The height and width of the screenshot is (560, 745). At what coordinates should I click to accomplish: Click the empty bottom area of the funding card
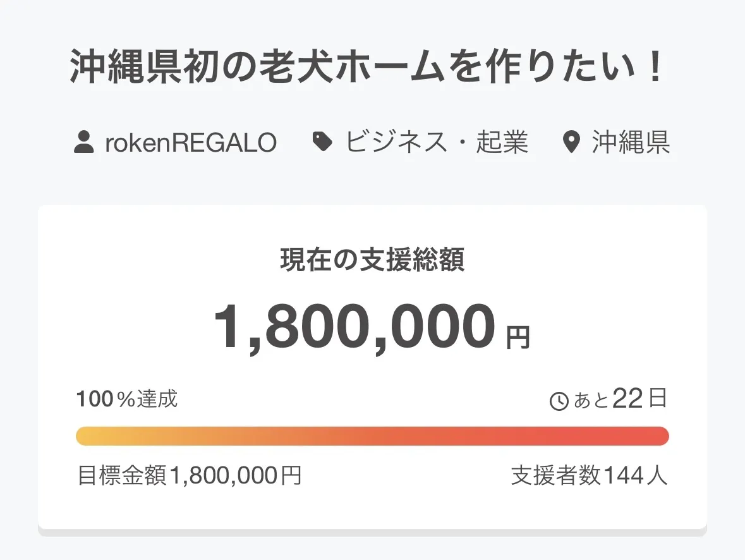pos(372,509)
